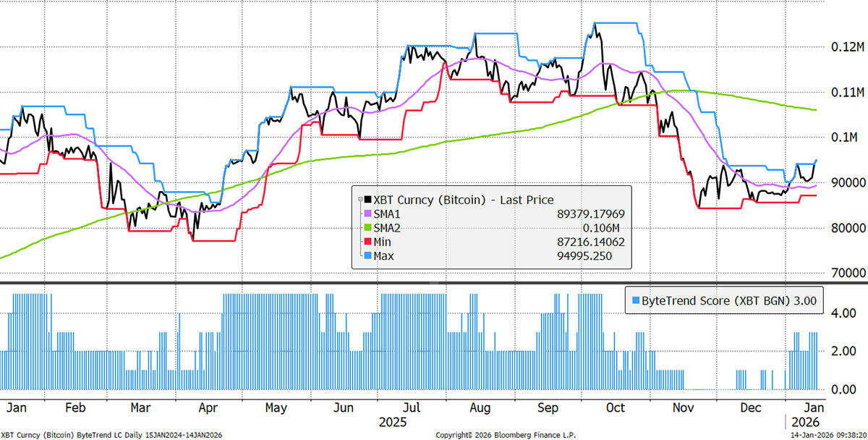Select the Max legend label
The height and width of the screenshot is (440, 868).
coord(386,255)
